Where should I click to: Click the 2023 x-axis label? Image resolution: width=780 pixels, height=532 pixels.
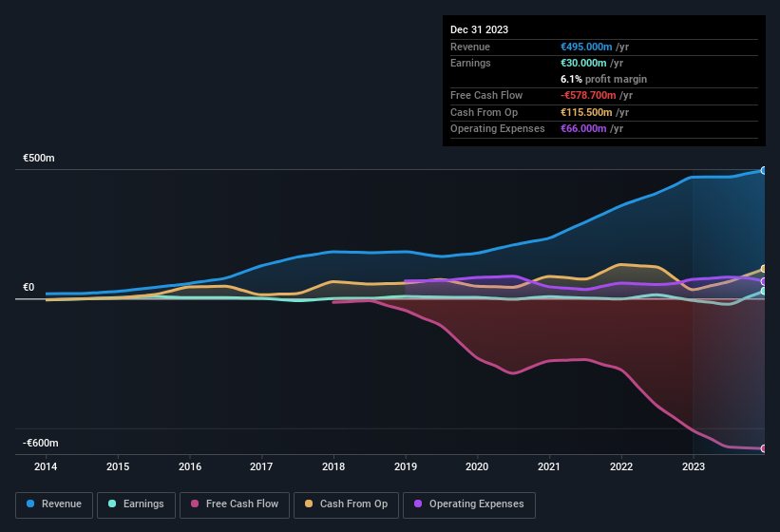(x=694, y=466)
